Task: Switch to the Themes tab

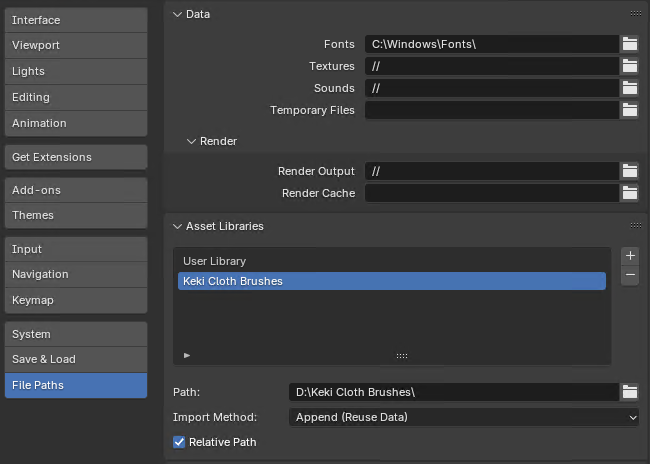Action: pos(76,215)
